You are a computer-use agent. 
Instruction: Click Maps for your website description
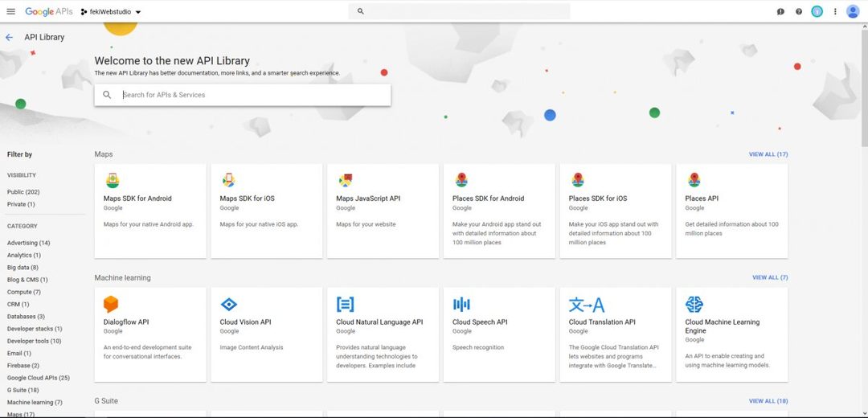click(x=366, y=224)
